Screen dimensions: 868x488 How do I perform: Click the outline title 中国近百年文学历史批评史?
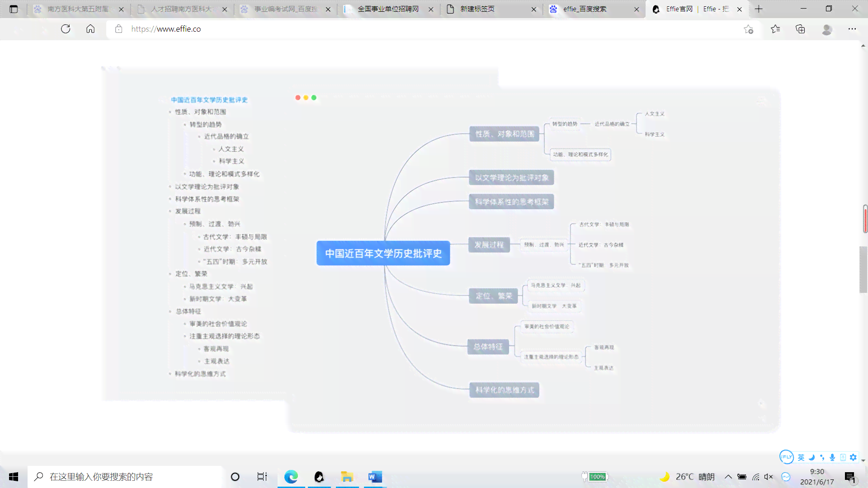(x=209, y=100)
